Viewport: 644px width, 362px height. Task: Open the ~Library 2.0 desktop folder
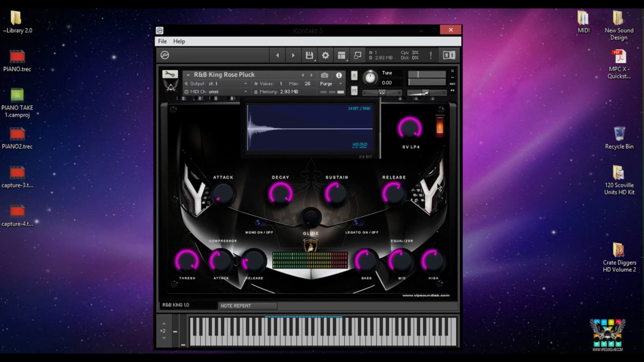(x=17, y=22)
